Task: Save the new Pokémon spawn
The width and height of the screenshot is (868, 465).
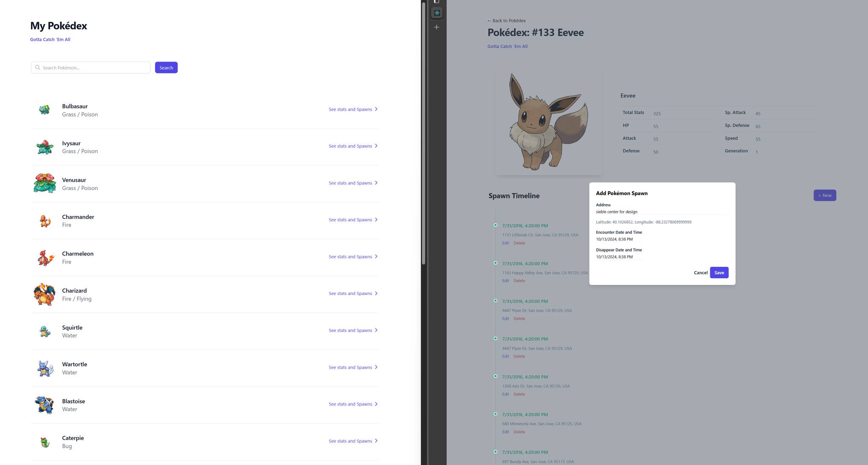Action: pyautogui.click(x=719, y=272)
